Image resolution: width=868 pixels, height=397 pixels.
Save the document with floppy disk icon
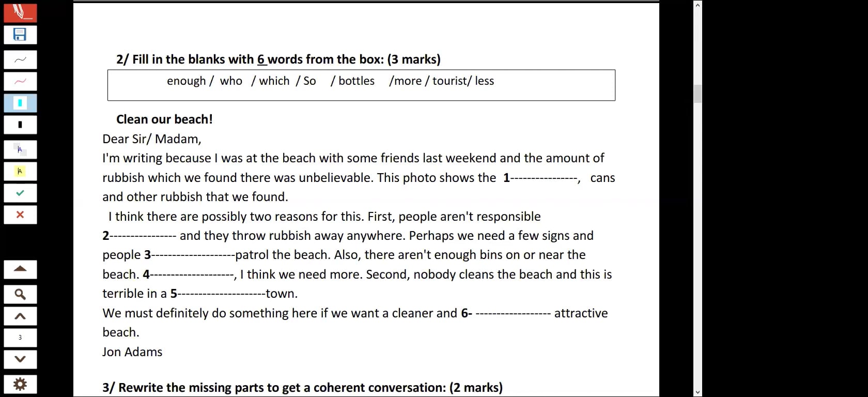click(x=20, y=35)
